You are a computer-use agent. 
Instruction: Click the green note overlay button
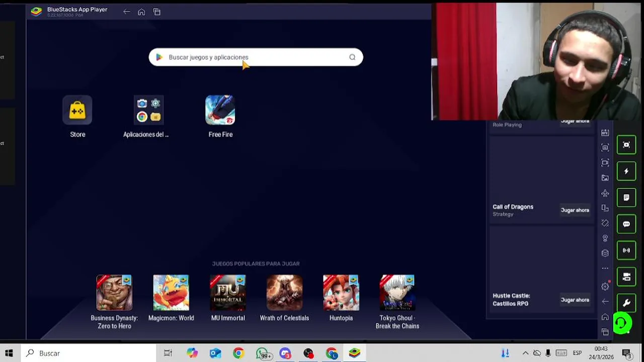click(626, 198)
